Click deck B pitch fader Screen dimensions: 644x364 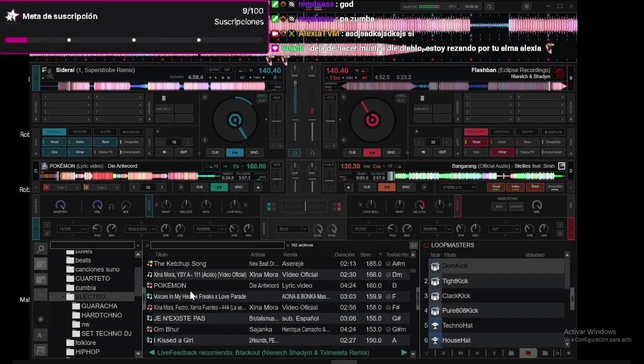tap(330, 121)
